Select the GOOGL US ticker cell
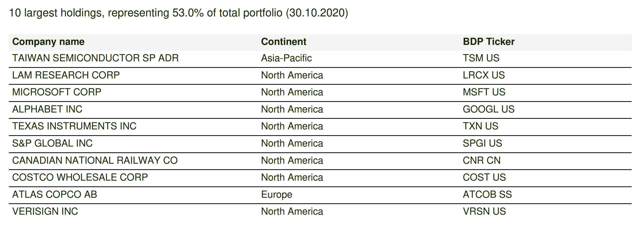Viewport: 644px width, 227px height. [489, 109]
